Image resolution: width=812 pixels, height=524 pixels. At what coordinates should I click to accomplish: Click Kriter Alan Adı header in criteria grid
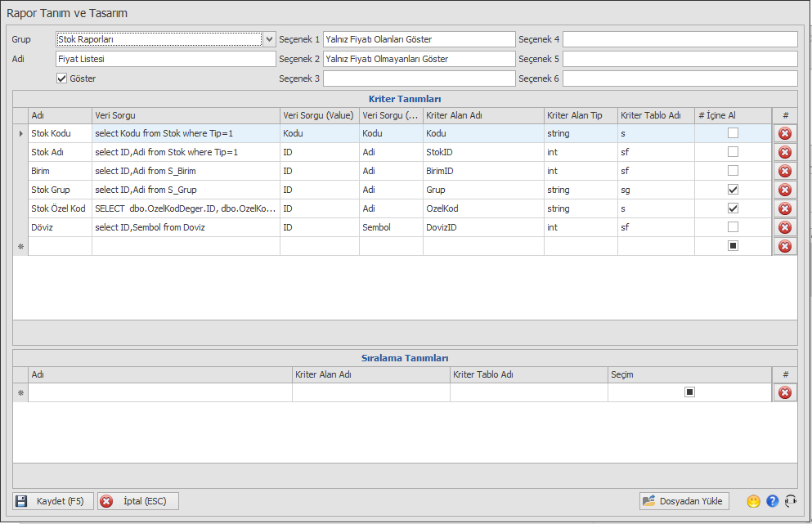483,115
